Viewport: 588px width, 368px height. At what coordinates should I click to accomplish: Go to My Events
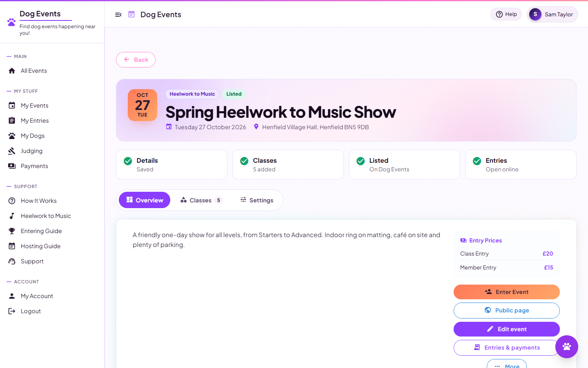(x=52, y=105)
